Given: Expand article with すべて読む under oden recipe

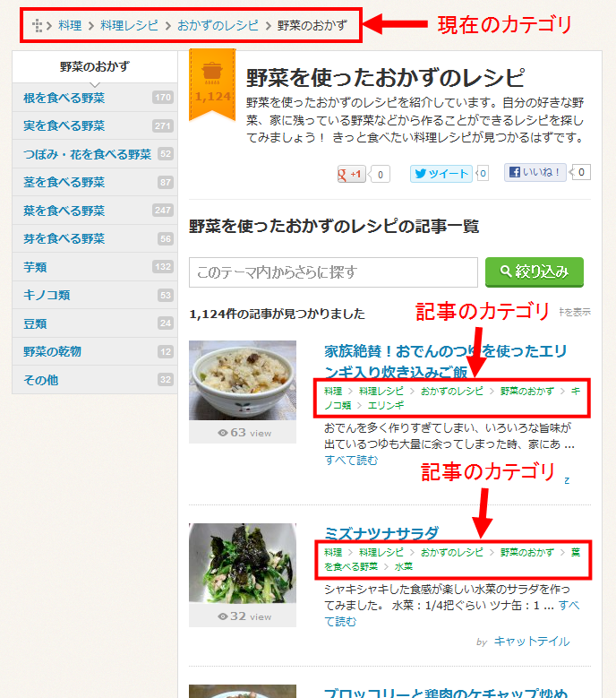Looking at the screenshot, I should (x=351, y=461).
